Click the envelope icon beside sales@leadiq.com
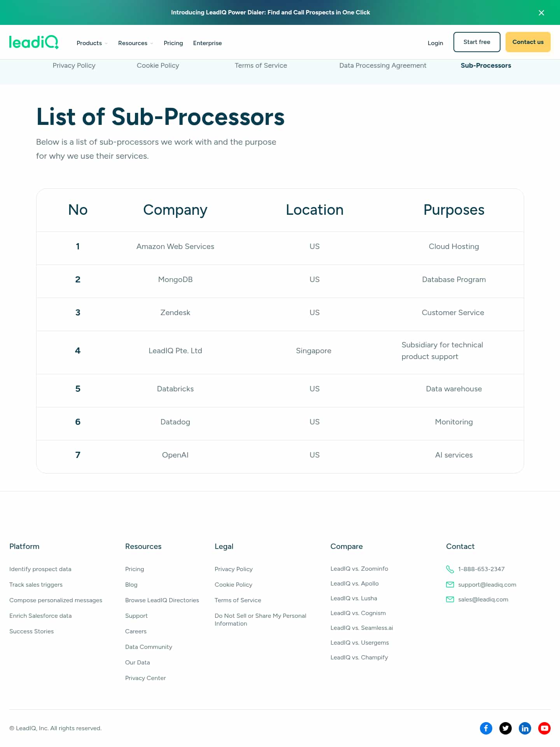 [450, 600]
